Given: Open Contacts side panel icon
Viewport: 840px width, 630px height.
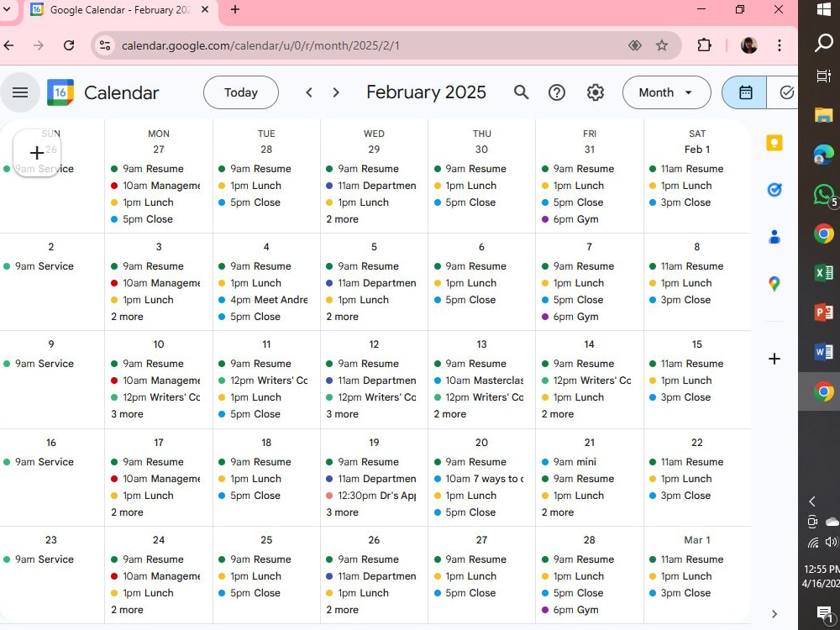Looking at the screenshot, I should pyautogui.click(x=774, y=236).
